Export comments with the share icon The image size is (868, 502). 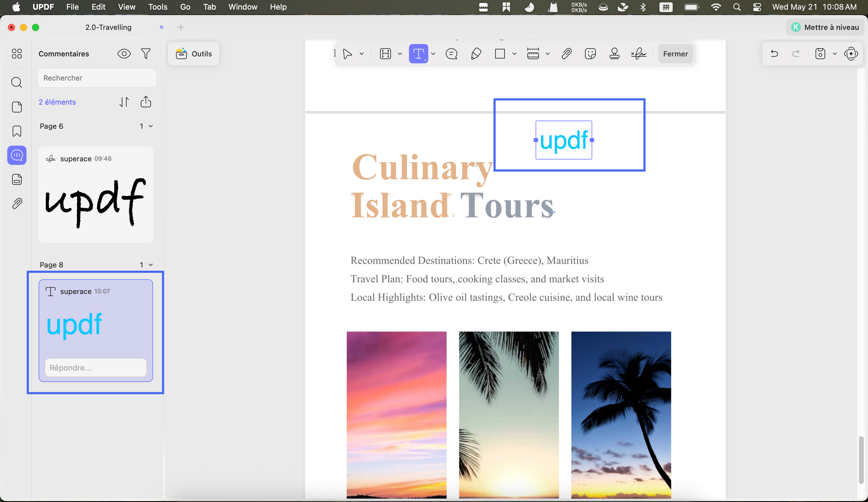(x=146, y=102)
